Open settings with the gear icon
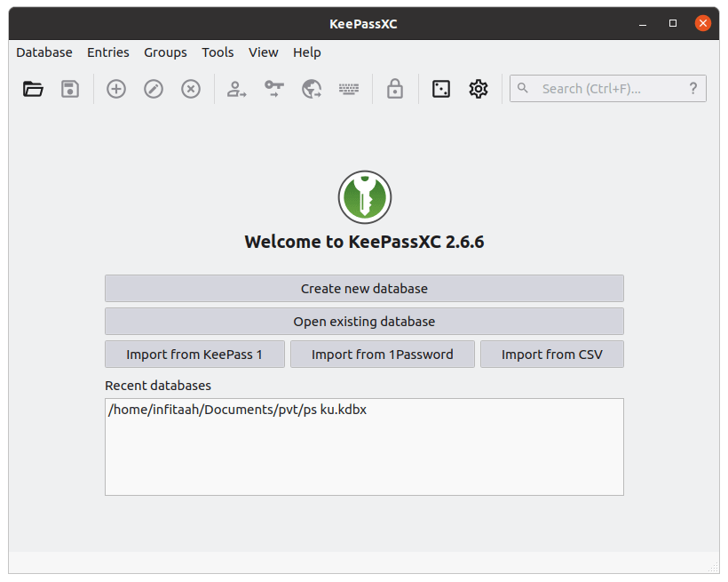The height and width of the screenshot is (582, 728). tap(479, 89)
